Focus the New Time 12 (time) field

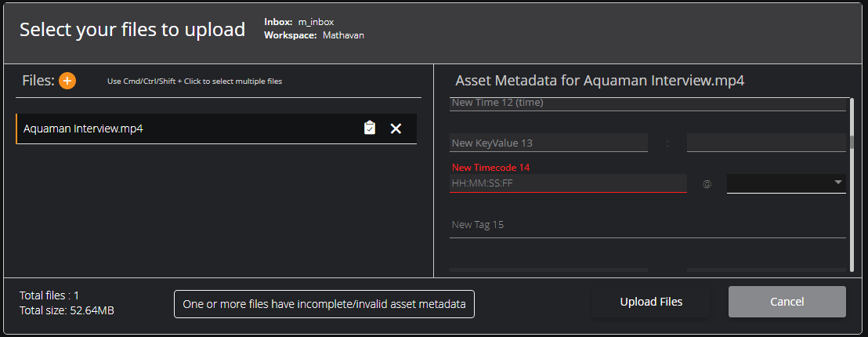pos(648,103)
